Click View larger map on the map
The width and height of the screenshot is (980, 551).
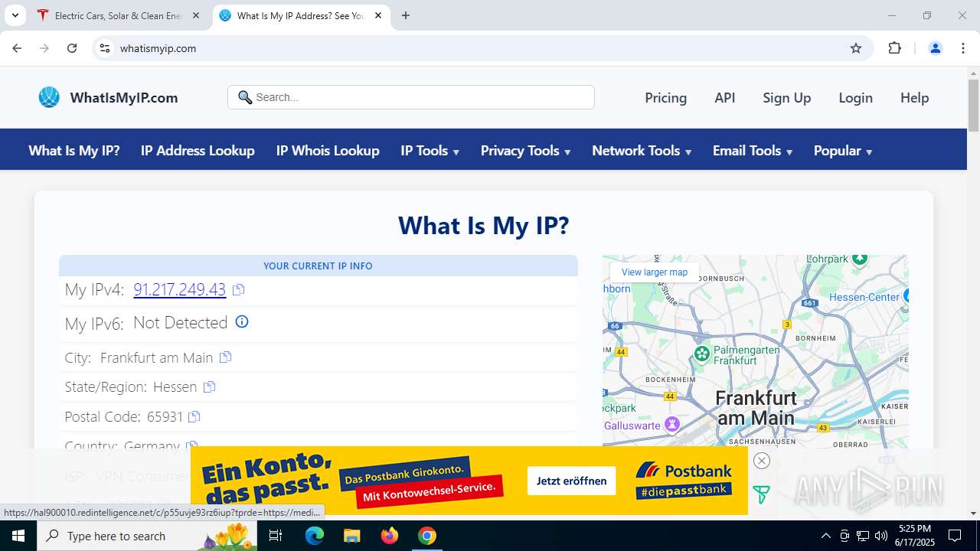pyautogui.click(x=655, y=272)
